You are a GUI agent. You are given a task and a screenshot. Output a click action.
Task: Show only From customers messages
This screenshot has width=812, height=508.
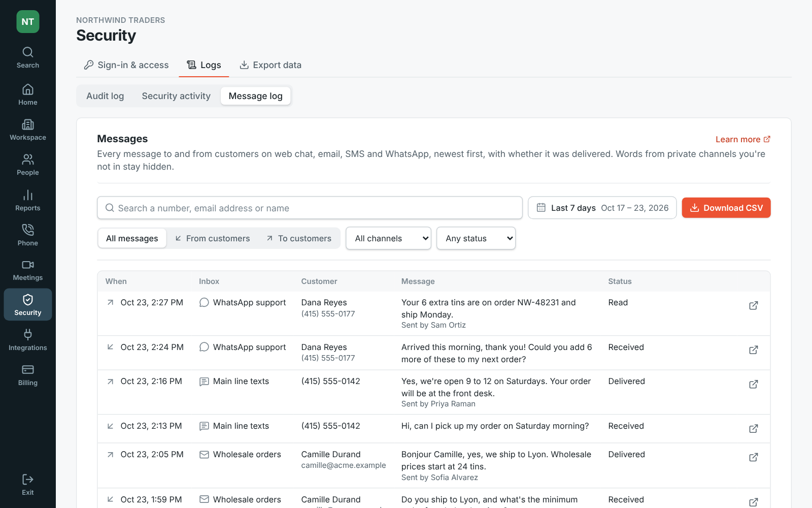pos(213,238)
